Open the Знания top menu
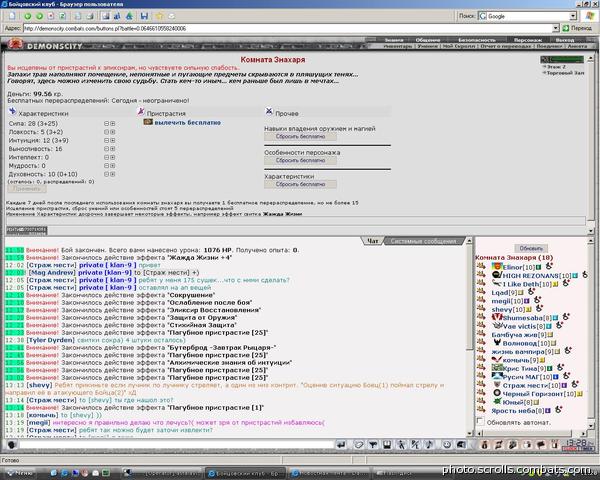The height and width of the screenshot is (480, 600). point(394,40)
